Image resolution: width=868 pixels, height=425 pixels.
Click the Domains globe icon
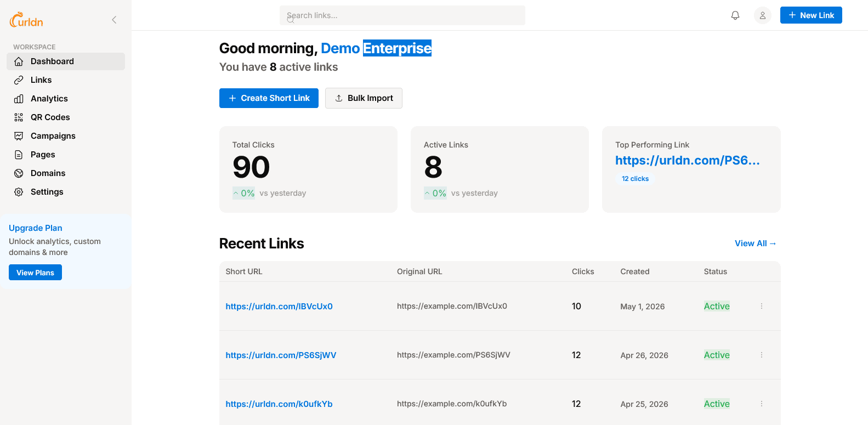click(19, 173)
